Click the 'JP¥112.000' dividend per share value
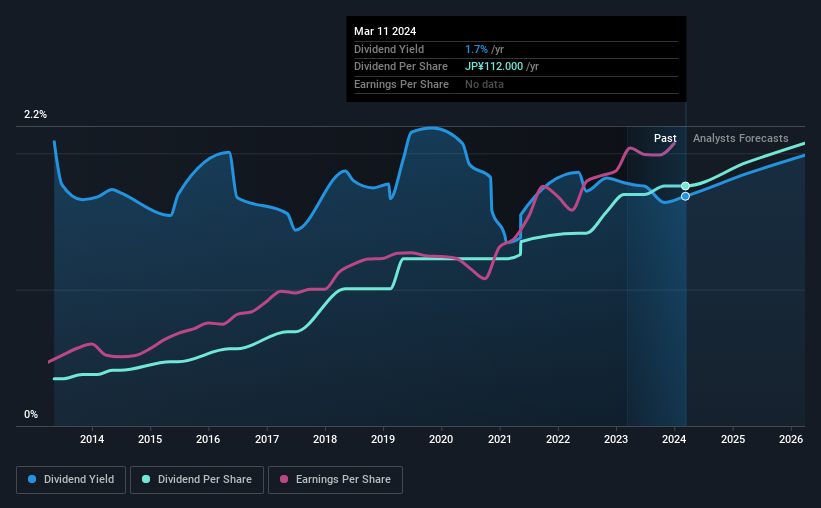The width and height of the screenshot is (821, 508). 494,67
